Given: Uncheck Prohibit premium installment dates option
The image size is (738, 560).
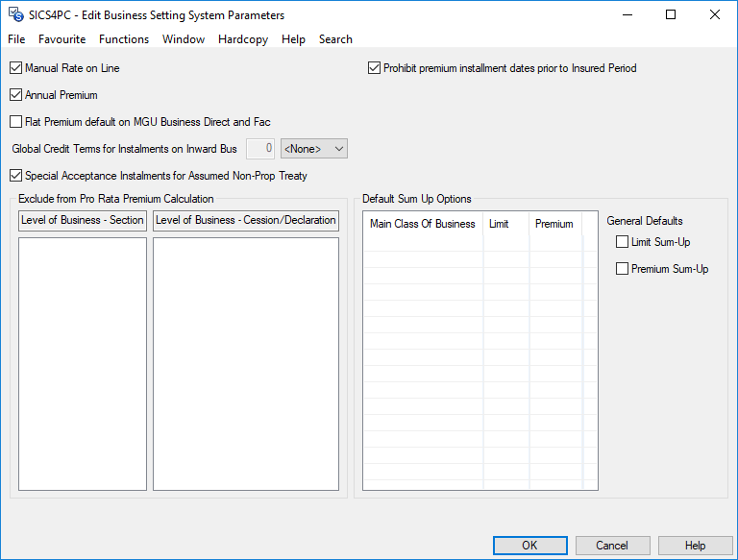Looking at the screenshot, I should [x=375, y=68].
